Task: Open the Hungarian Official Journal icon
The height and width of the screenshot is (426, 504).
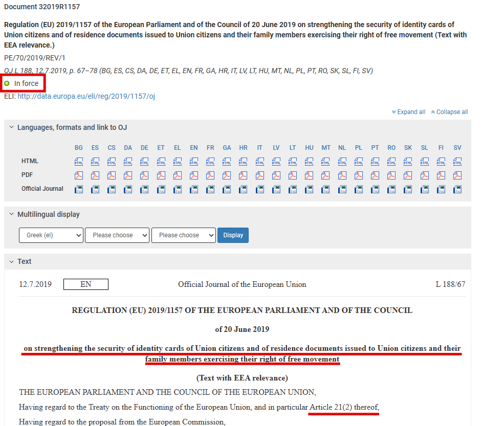Action: click(309, 189)
